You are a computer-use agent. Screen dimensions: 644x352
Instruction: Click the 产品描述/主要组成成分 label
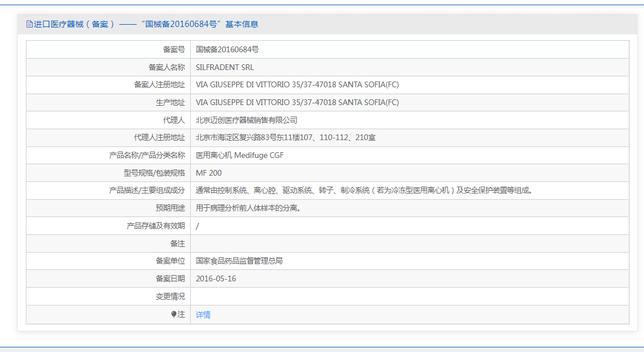tap(147, 191)
